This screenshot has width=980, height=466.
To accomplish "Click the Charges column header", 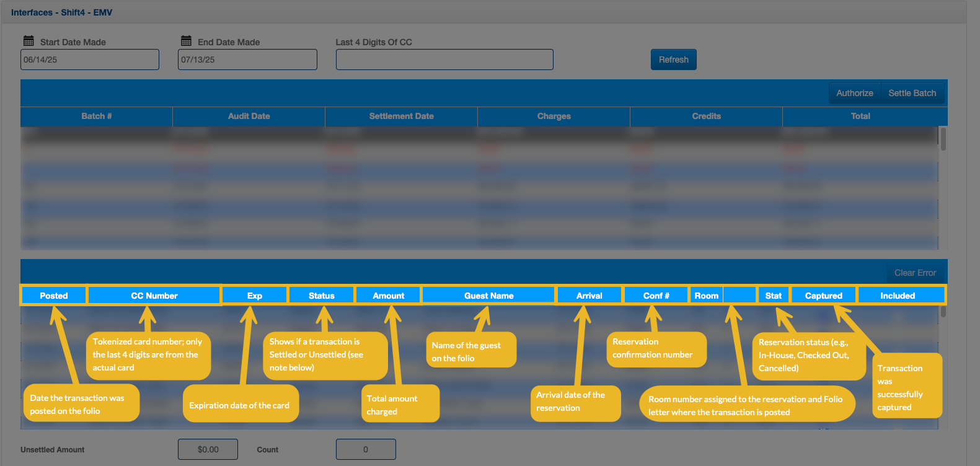I will (x=554, y=116).
